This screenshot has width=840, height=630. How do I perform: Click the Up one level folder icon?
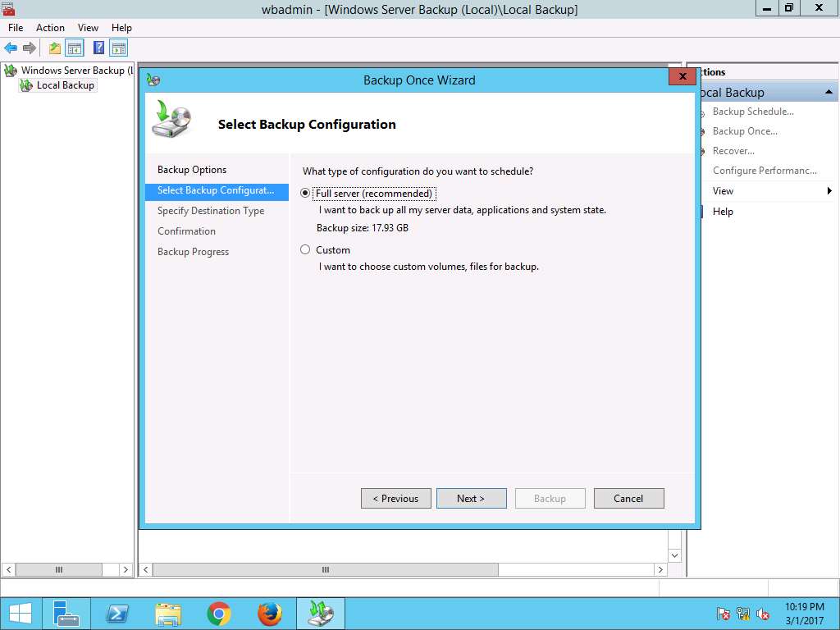click(55, 48)
